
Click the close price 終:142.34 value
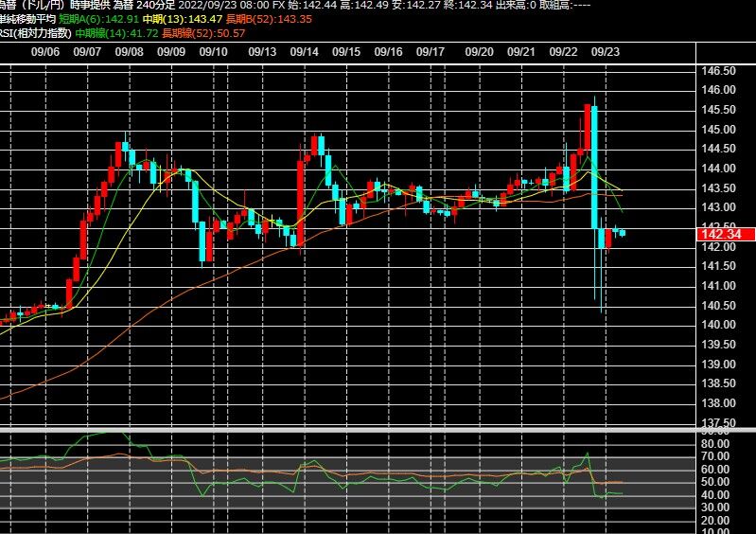point(467,6)
